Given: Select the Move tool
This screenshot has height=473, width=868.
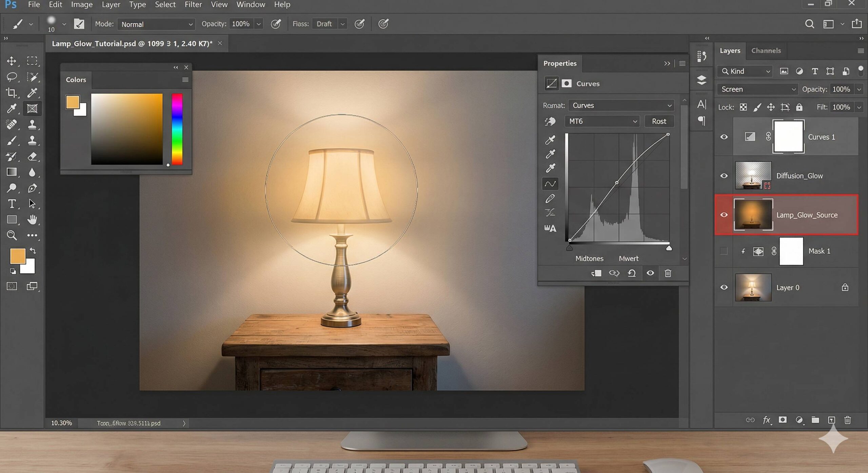Looking at the screenshot, I should 12,61.
